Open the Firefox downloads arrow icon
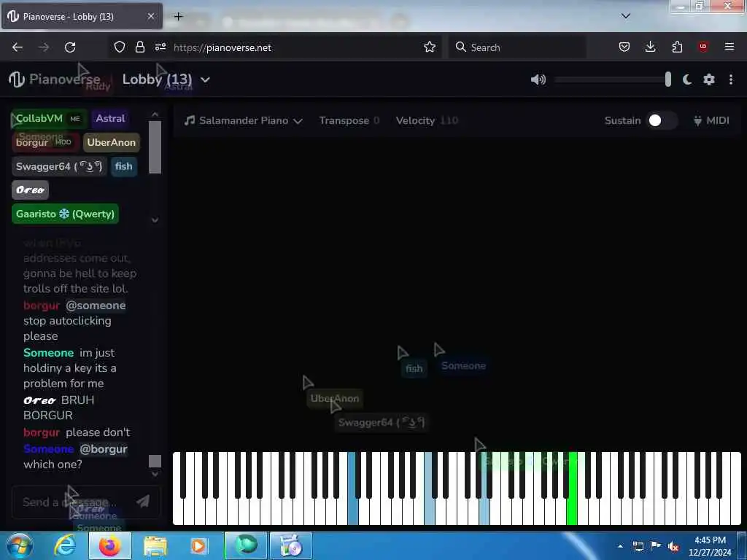 [x=650, y=47]
